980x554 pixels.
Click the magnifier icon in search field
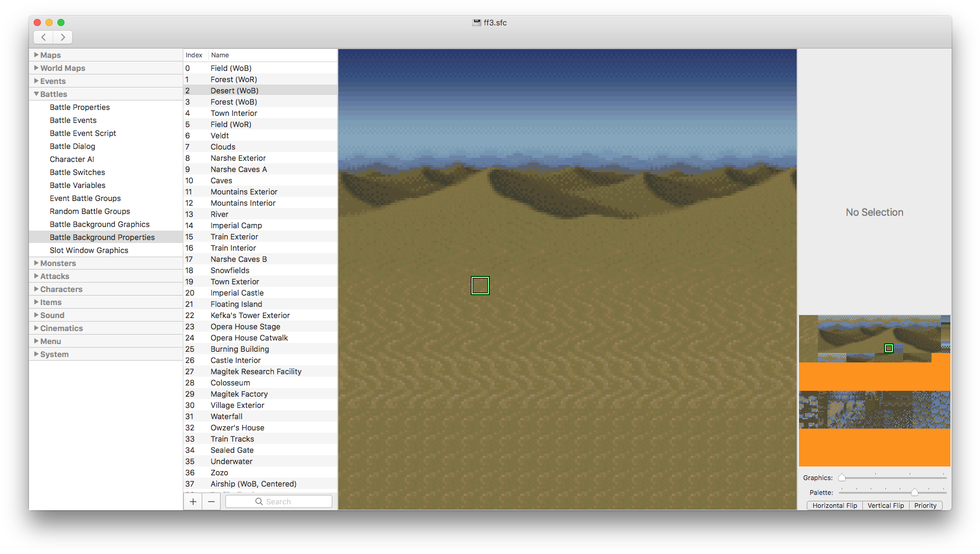coord(259,501)
